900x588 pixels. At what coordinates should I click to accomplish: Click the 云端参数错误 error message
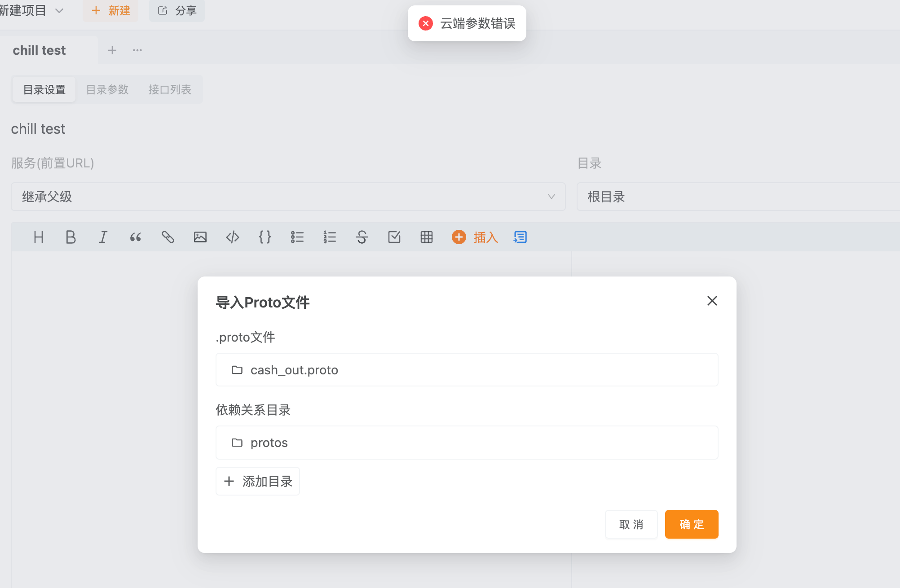pyautogui.click(x=478, y=23)
